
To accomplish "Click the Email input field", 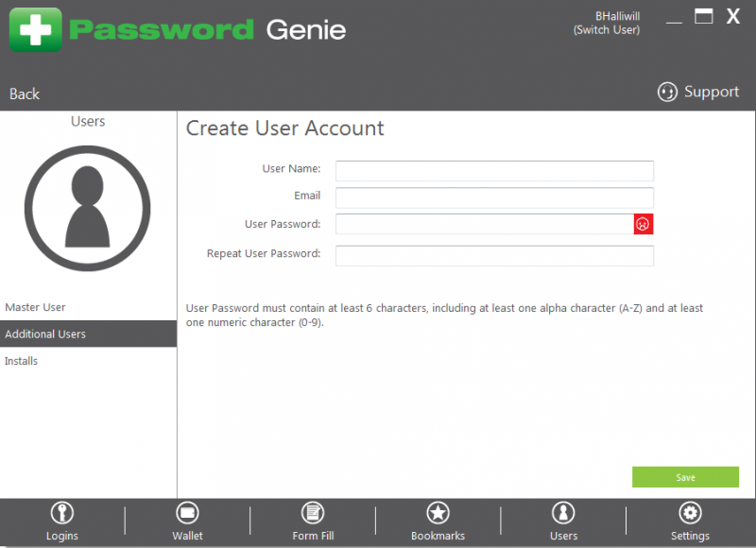I will coord(494,197).
